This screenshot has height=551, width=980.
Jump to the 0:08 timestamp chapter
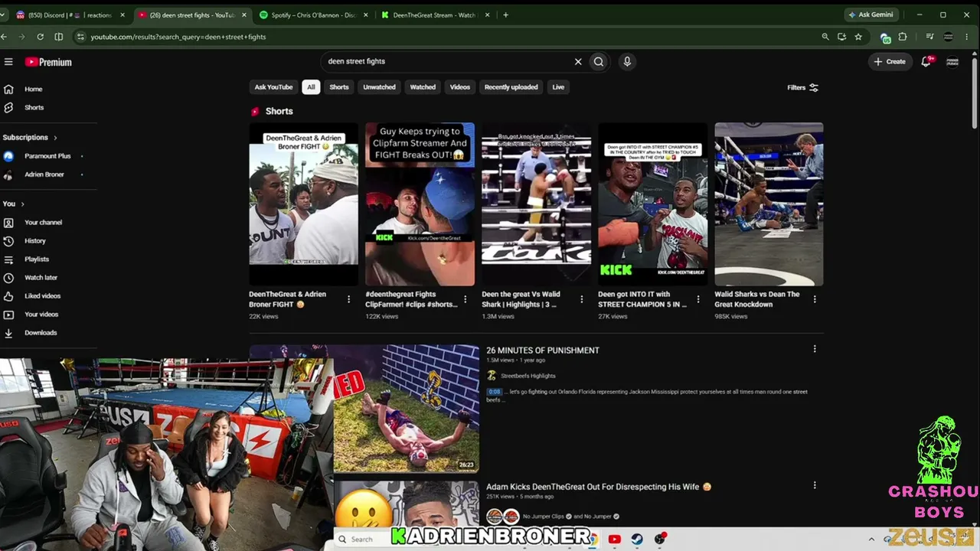click(x=494, y=392)
